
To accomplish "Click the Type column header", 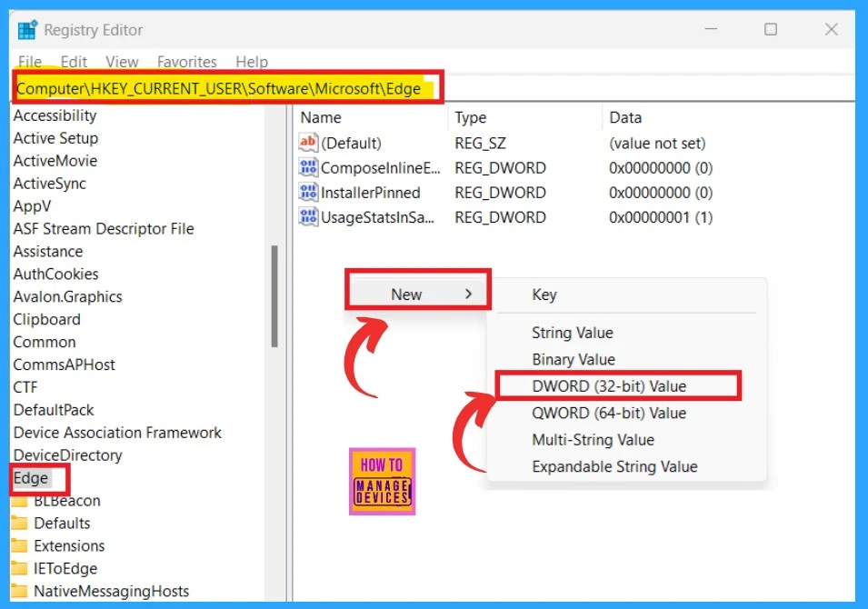I will (471, 117).
